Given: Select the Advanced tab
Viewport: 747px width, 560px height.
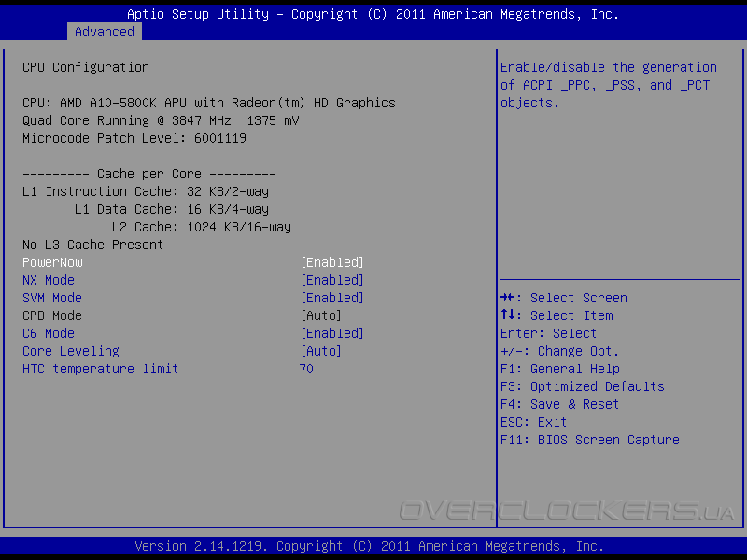Looking at the screenshot, I should pos(105,32).
